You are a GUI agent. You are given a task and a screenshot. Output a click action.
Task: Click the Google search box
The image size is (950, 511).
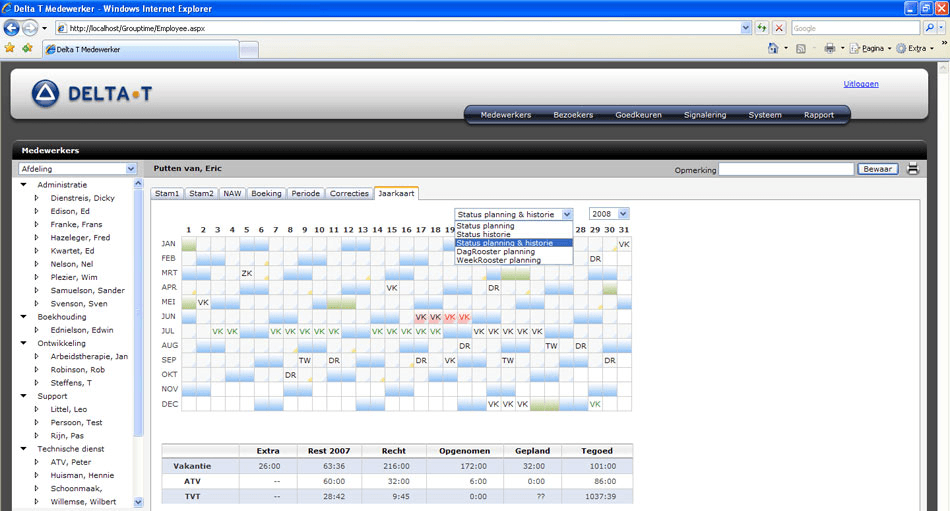tap(856, 28)
